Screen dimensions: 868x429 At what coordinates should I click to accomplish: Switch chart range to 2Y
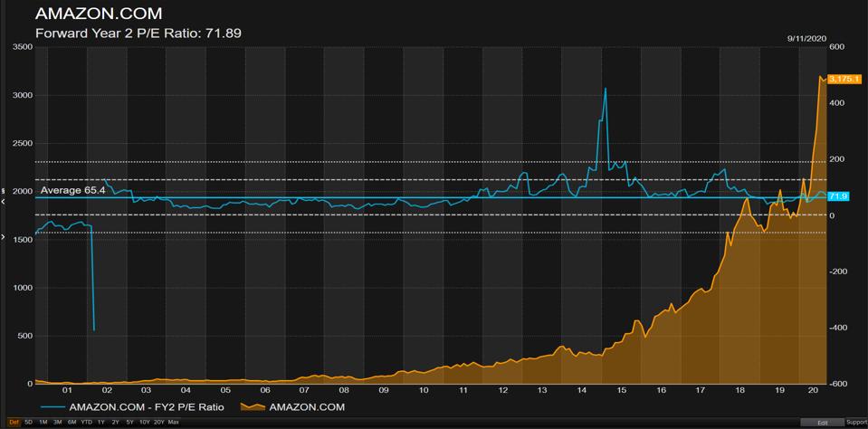click(x=115, y=423)
